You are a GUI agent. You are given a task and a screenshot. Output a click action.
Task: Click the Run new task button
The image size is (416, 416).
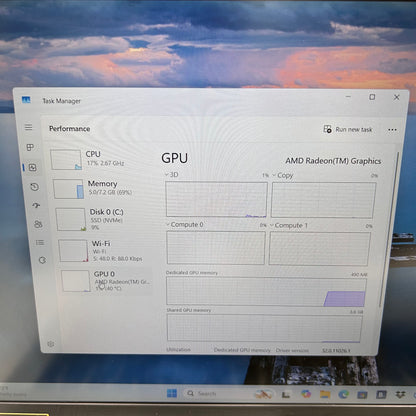(348, 129)
